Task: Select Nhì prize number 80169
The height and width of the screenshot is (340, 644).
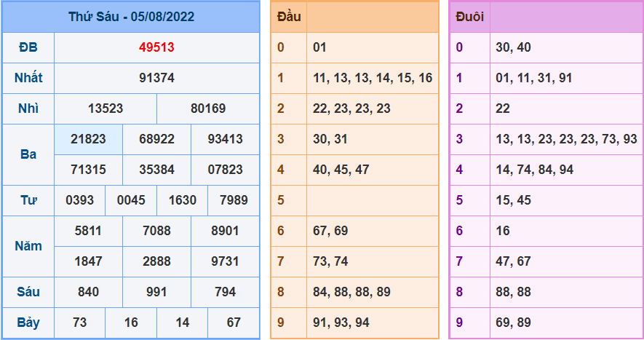Action: (x=208, y=108)
